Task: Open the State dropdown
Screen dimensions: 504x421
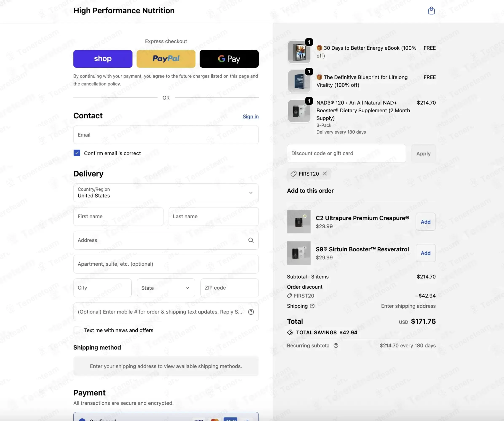Action: (166, 288)
